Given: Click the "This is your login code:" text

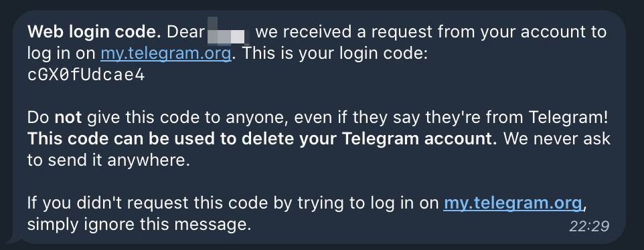Looking at the screenshot, I should pyautogui.click(x=334, y=54).
